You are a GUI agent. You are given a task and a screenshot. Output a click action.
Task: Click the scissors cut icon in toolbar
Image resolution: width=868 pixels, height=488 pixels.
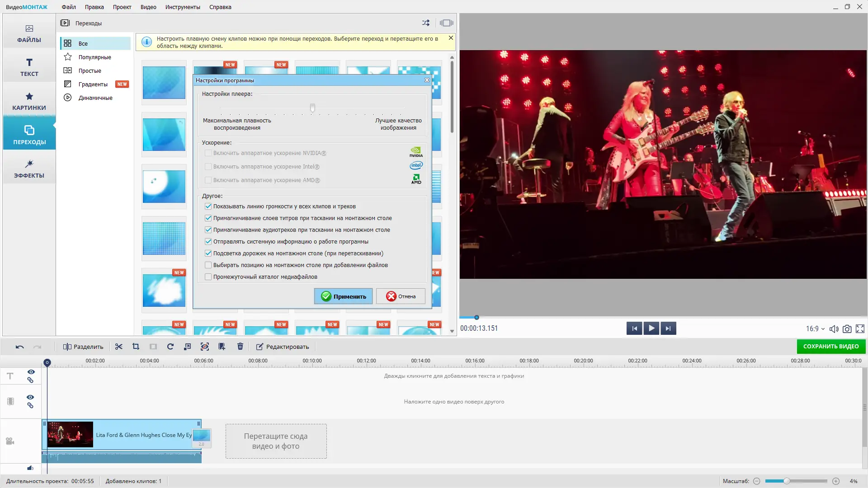coord(119,347)
